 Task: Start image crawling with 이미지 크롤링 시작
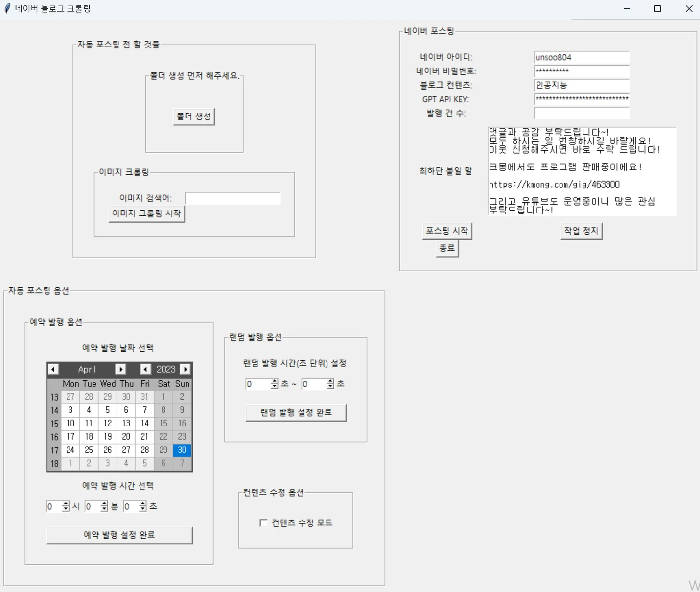click(146, 213)
